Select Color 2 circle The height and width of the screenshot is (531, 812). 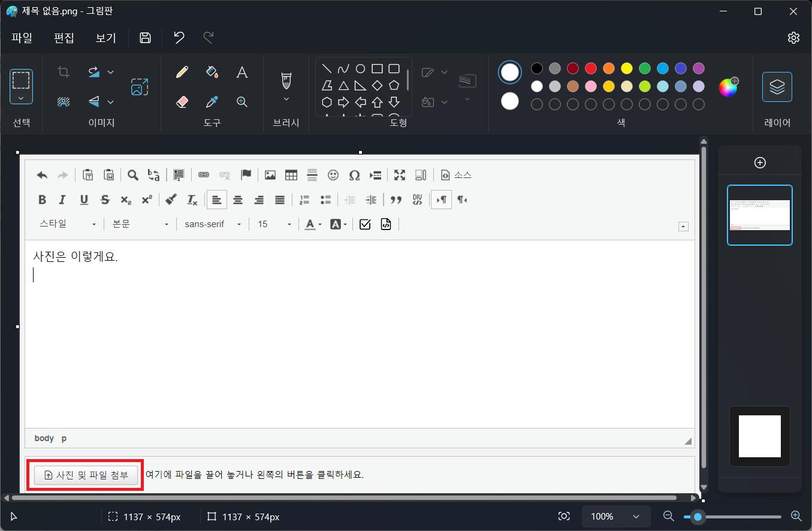point(510,101)
